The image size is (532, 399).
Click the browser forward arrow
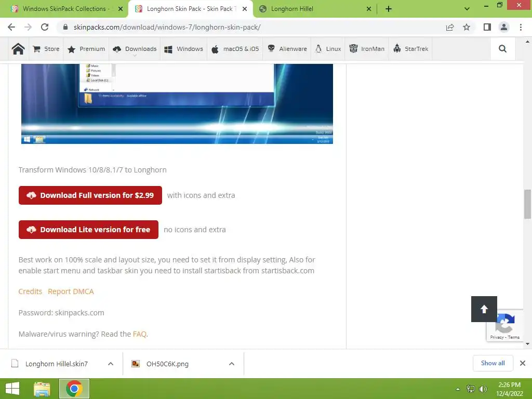[x=28, y=27]
